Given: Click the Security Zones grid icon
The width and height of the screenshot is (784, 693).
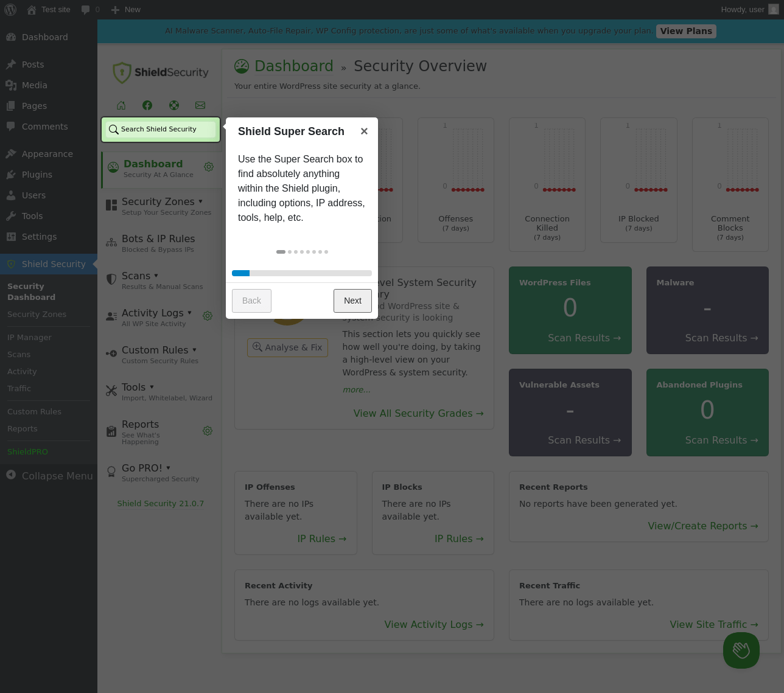Looking at the screenshot, I should pos(111,205).
